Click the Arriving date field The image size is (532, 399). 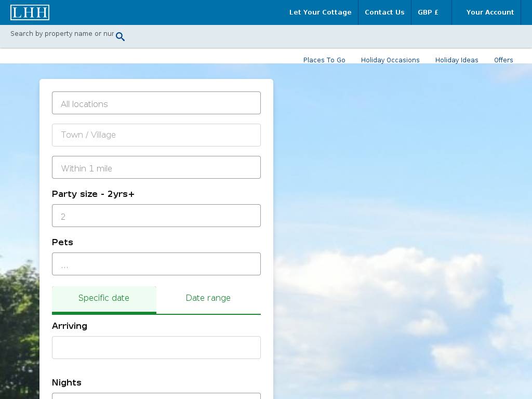tap(156, 348)
